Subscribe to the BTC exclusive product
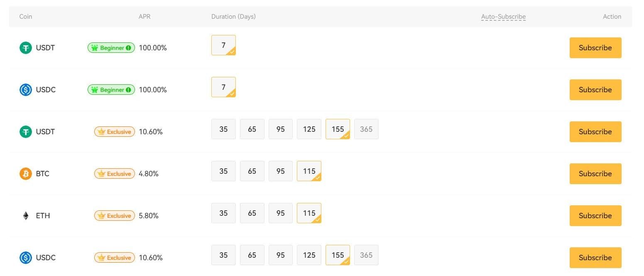This screenshot has height=276, width=644. (595, 174)
